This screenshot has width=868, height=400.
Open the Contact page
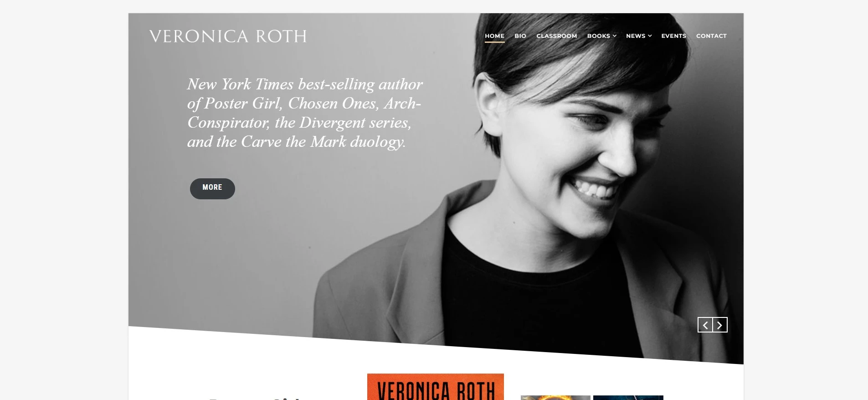pyautogui.click(x=711, y=36)
